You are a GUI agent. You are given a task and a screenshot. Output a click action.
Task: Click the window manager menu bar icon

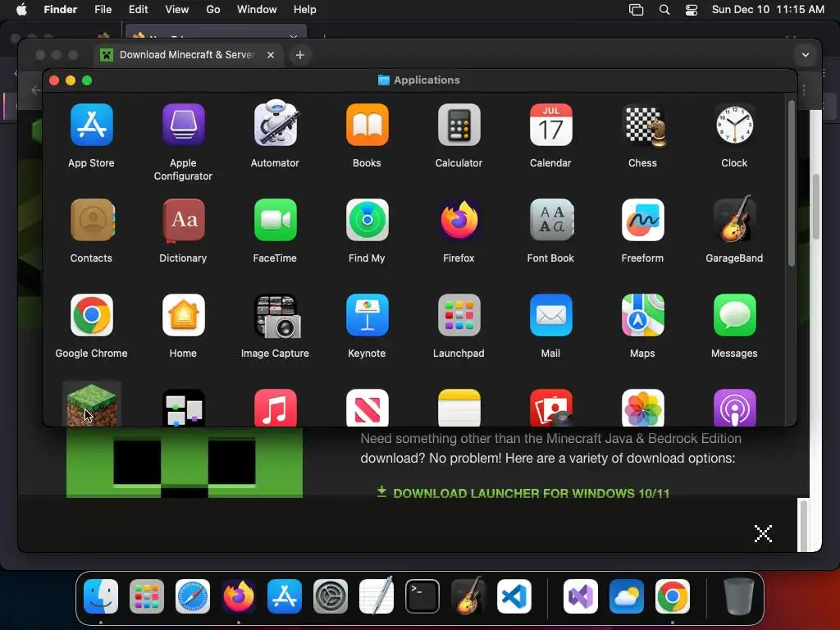636,9
